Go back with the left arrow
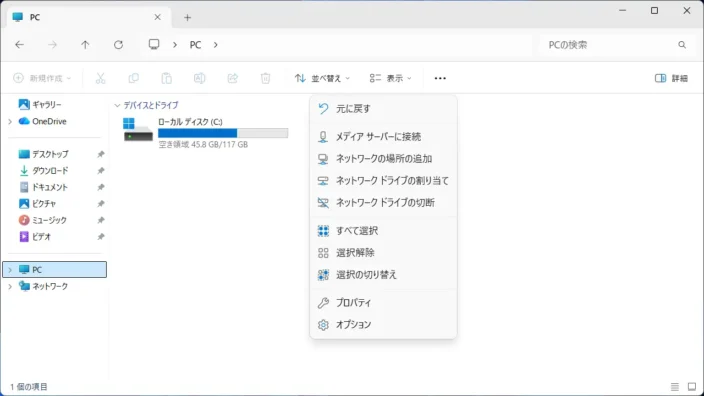Screen dimensions: 704x396 19,44
